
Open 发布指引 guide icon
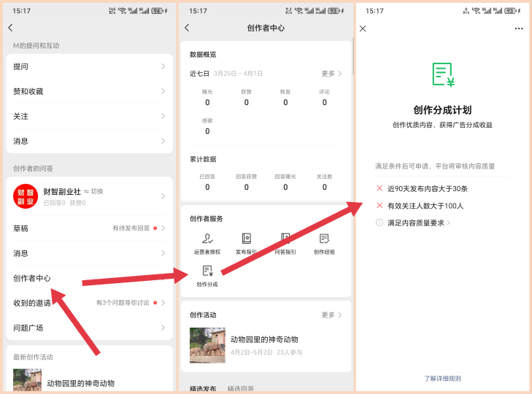click(x=247, y=244)
